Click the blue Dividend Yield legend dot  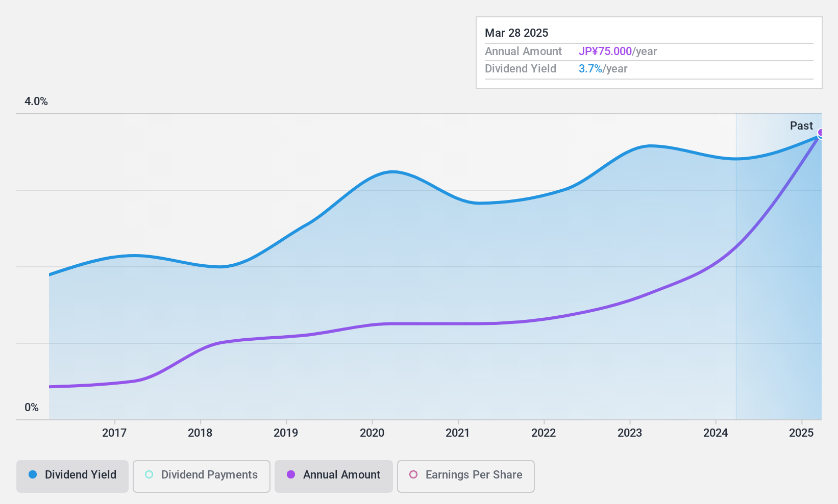pos(32,475)
